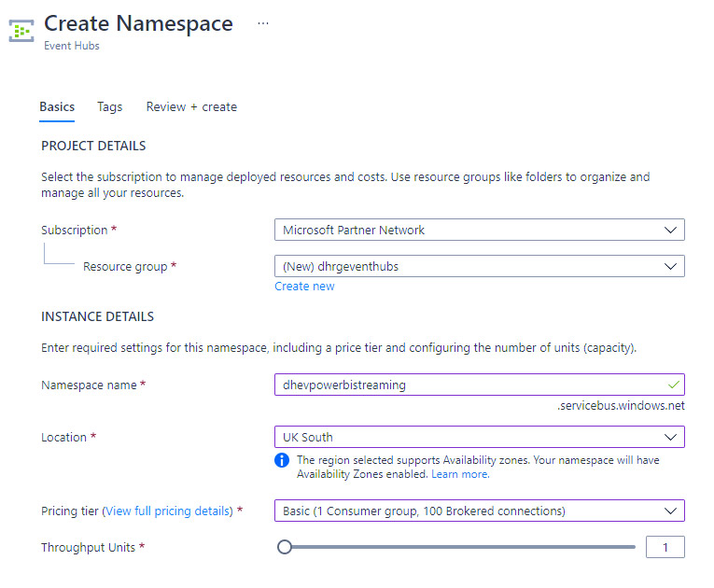
Task: Expand the Pricing tier dropdown
Action: click(x=480, y=511)
